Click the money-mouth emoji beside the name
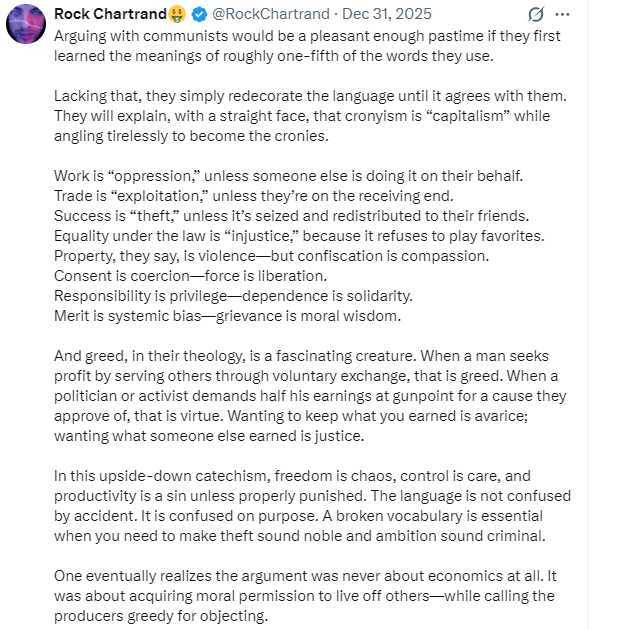 pyautogui.click(x=177, y=14)
